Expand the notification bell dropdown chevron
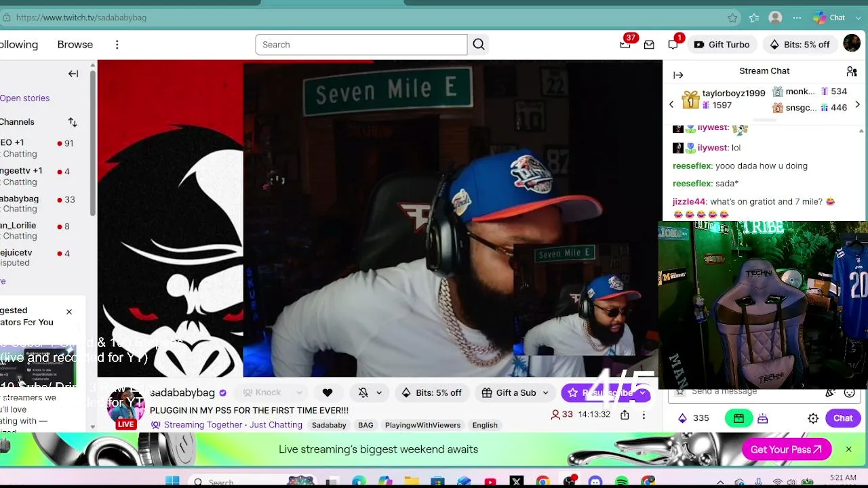 pyautogui.click(x=379, y=392)
